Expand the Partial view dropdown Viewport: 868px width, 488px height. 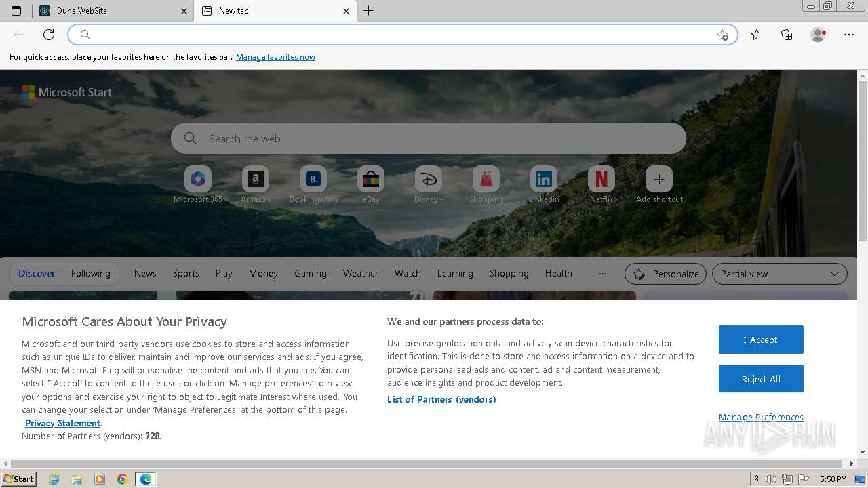(780, 274)
